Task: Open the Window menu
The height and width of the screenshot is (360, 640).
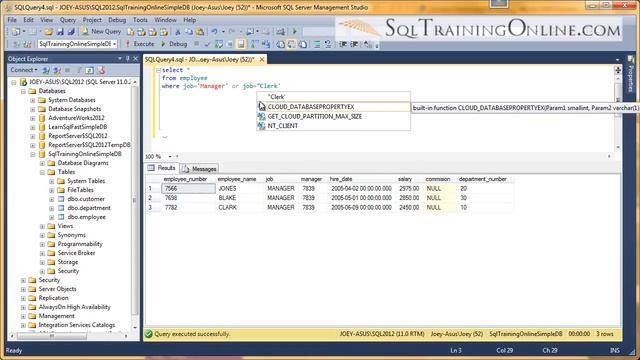Action: click(x=165, y=20)
